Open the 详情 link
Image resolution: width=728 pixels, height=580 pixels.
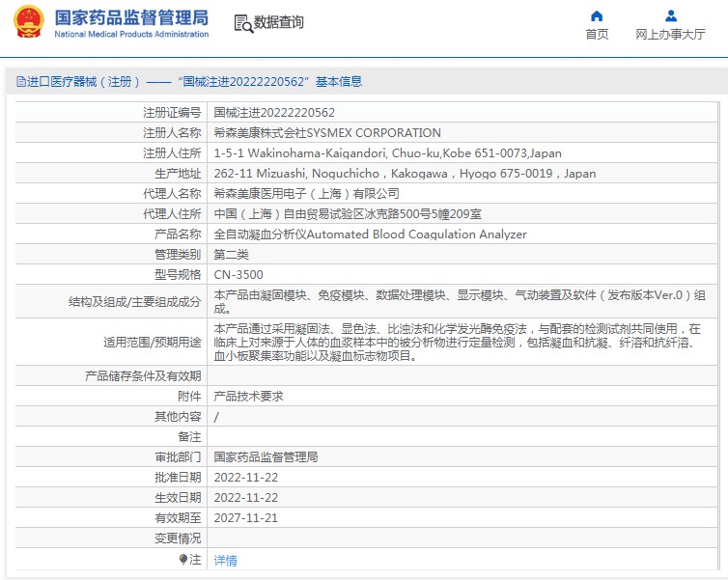click(225, 561)
